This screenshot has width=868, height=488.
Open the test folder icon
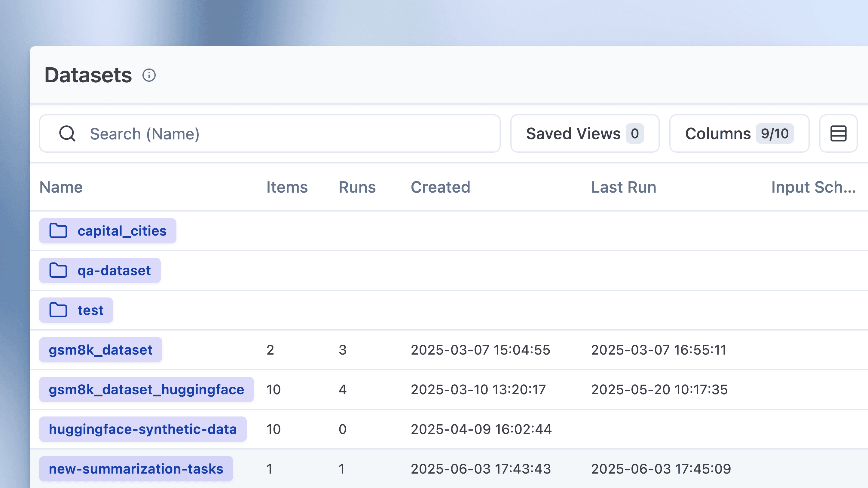[x=59, y=310]
